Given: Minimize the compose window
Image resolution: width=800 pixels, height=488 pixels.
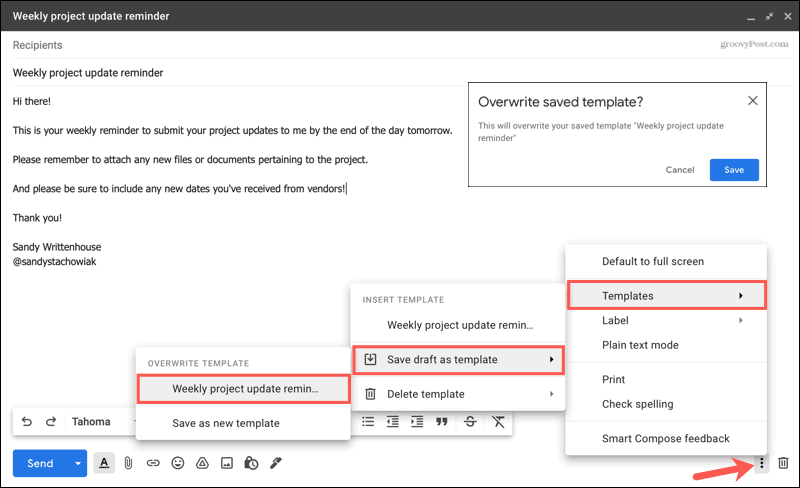Looking at the screenshot, I should [x=751, y=17].
